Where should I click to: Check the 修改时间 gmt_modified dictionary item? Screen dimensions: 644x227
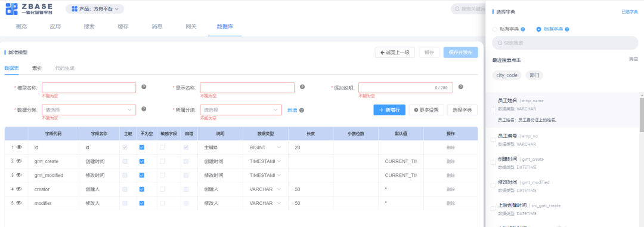click(493, 186)
